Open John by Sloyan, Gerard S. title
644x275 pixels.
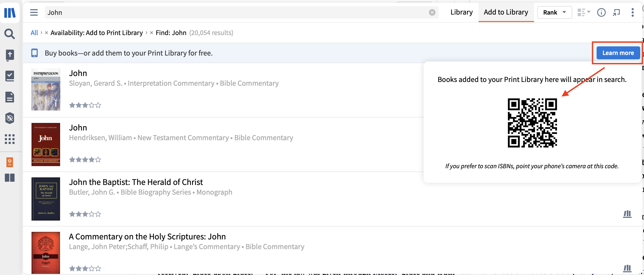click(78, 73)
